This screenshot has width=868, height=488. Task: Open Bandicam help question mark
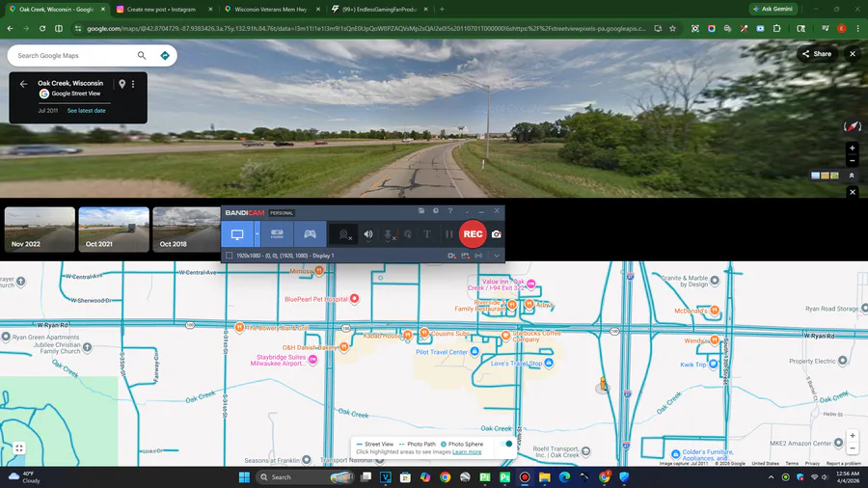pos(450,211)
